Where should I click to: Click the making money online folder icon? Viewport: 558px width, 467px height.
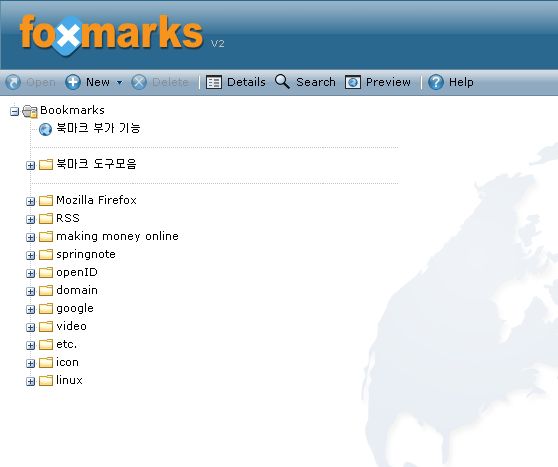(x=46, y=236)
